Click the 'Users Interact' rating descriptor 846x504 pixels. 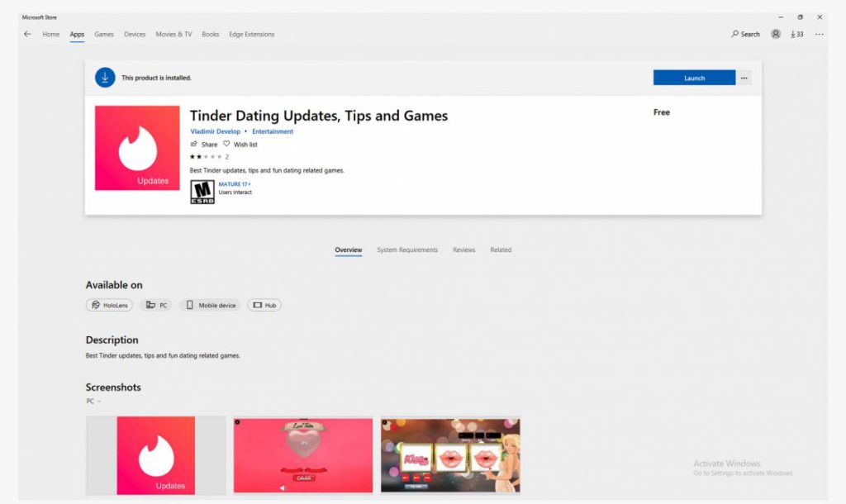(235, 193)
